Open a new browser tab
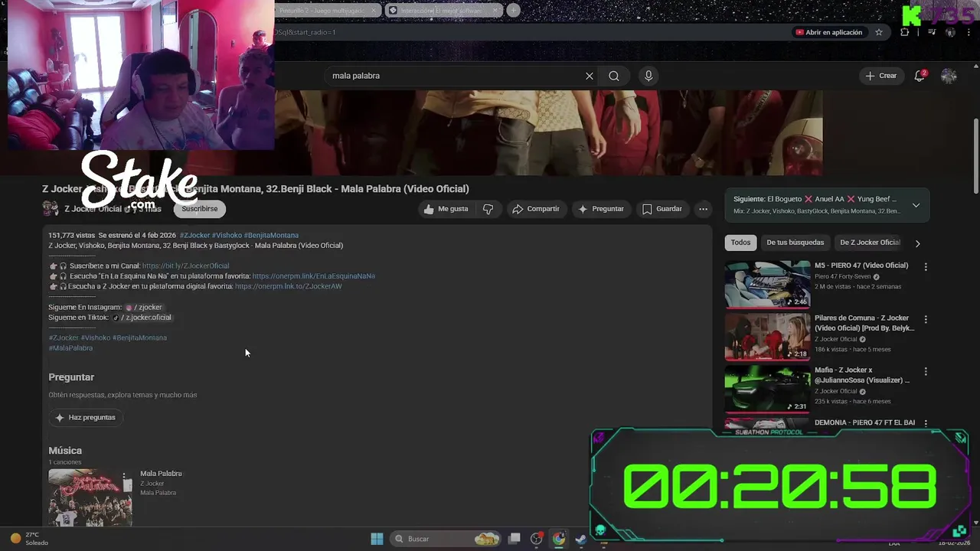This screenshot has height=551, width=980. (x=513, y=11)
